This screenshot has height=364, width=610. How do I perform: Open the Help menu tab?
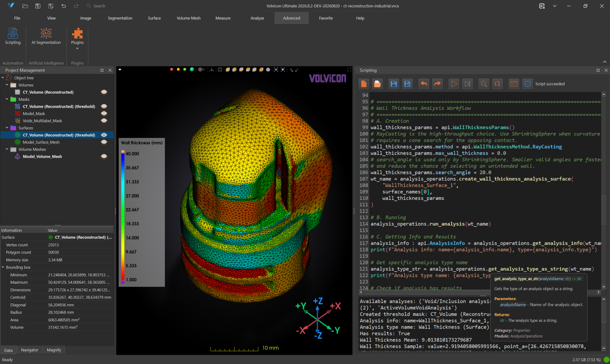[x=360, y=18]
